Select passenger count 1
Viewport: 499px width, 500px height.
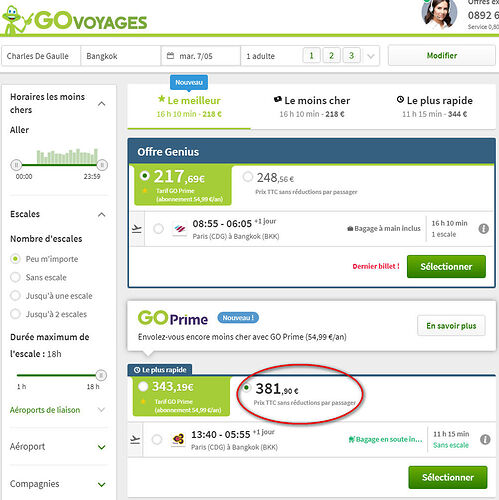[x=311, y=56]
